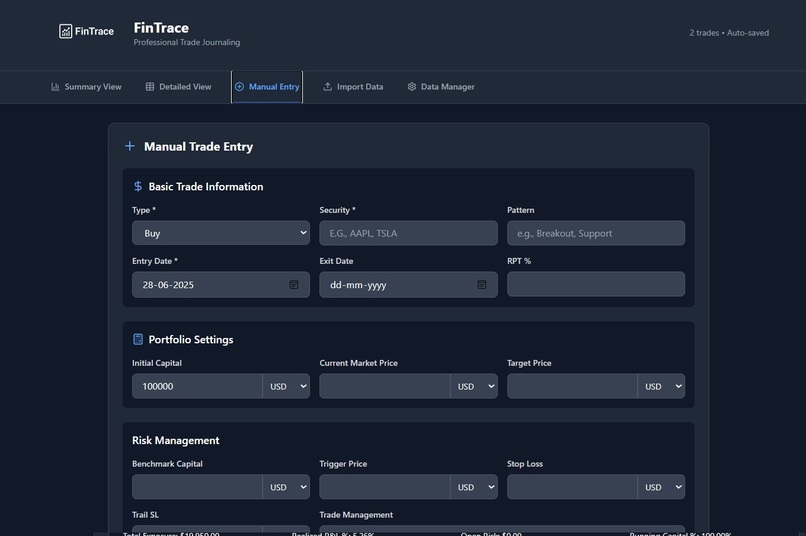This screenshot has height=536, width=806.
Task: Click the Entry Date field showing 28-06-2025
Action: click(x=221, y=285)
